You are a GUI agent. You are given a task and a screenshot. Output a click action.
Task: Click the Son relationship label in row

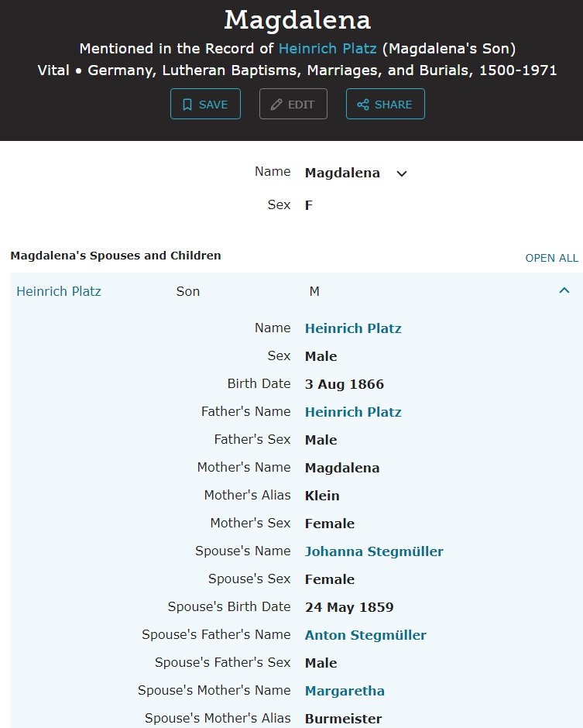[x=188, y=292]
